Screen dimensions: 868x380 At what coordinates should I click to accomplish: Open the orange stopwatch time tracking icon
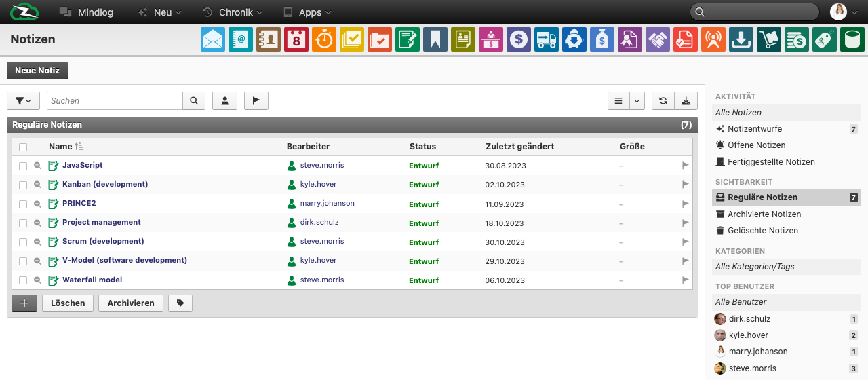pos(324,39)
